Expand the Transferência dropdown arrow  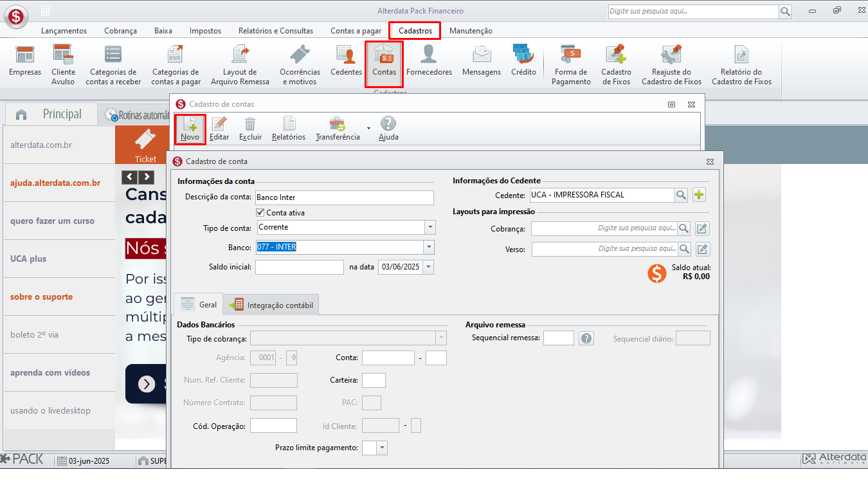[x=368, y=129]
